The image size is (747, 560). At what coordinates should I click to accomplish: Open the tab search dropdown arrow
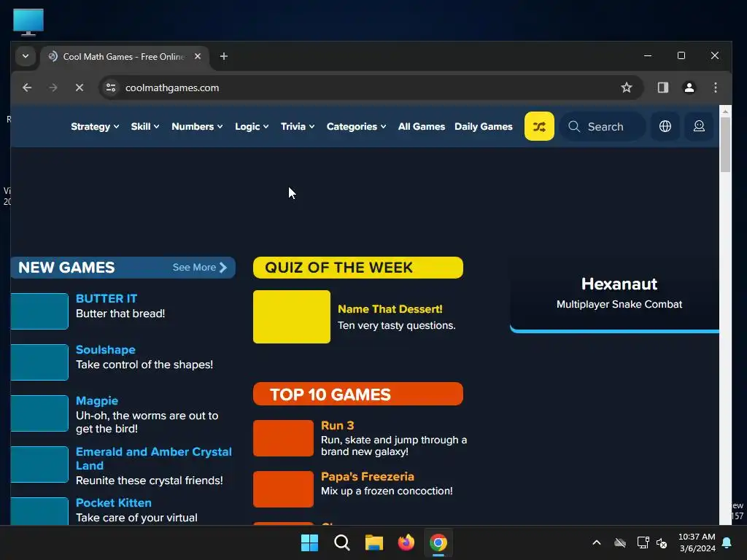[x=26, y=56]
